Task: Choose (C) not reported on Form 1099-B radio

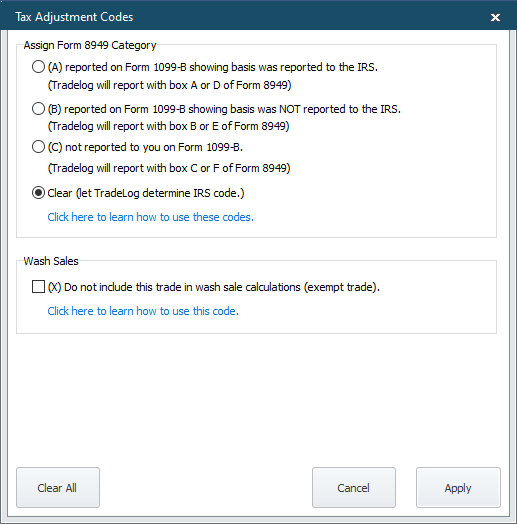Action: point(38,147)
